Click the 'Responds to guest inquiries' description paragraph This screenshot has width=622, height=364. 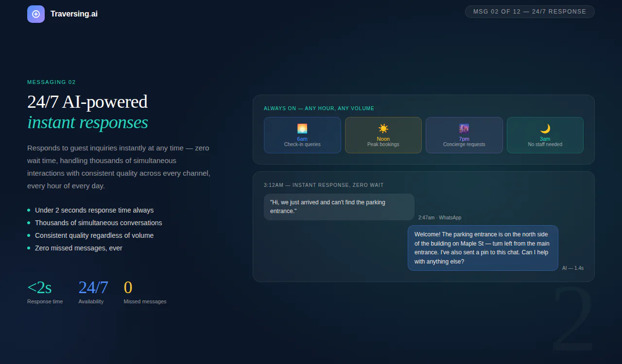119,167
